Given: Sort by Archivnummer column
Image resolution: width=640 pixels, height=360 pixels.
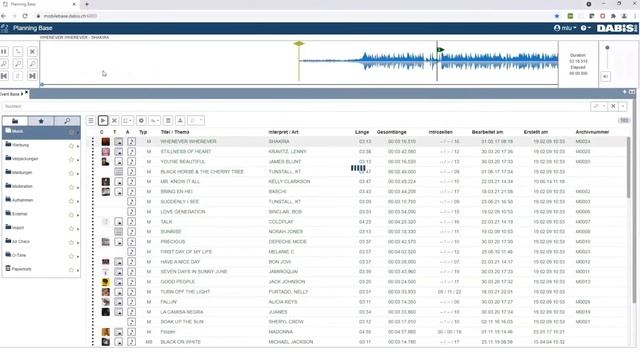Looking at the screenshot, I should click(592, 132).
